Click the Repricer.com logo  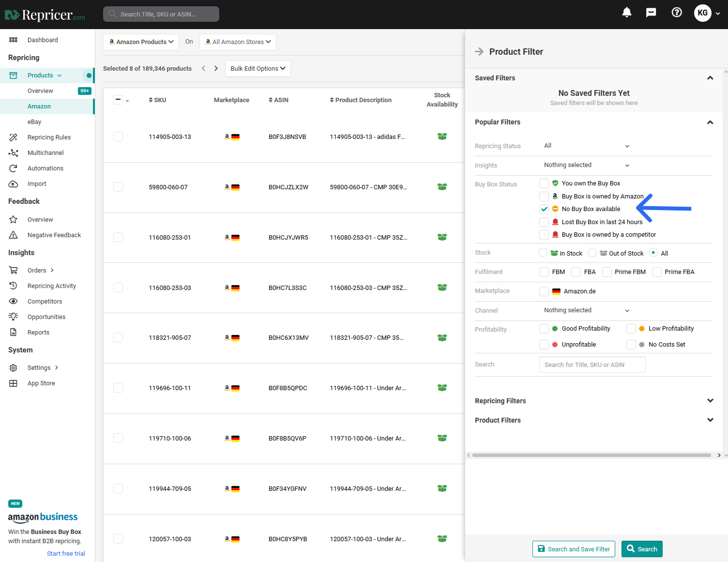click(x=45, y=15)
